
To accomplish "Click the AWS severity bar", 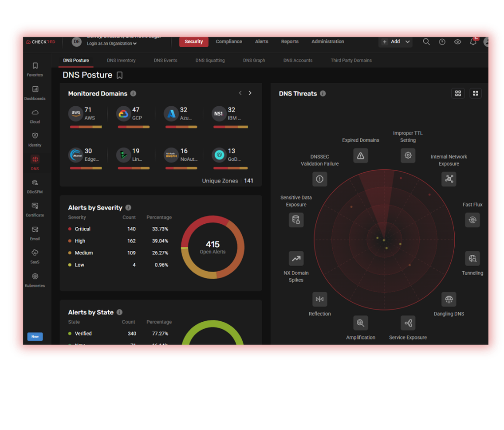I will (x=86, y=127).
